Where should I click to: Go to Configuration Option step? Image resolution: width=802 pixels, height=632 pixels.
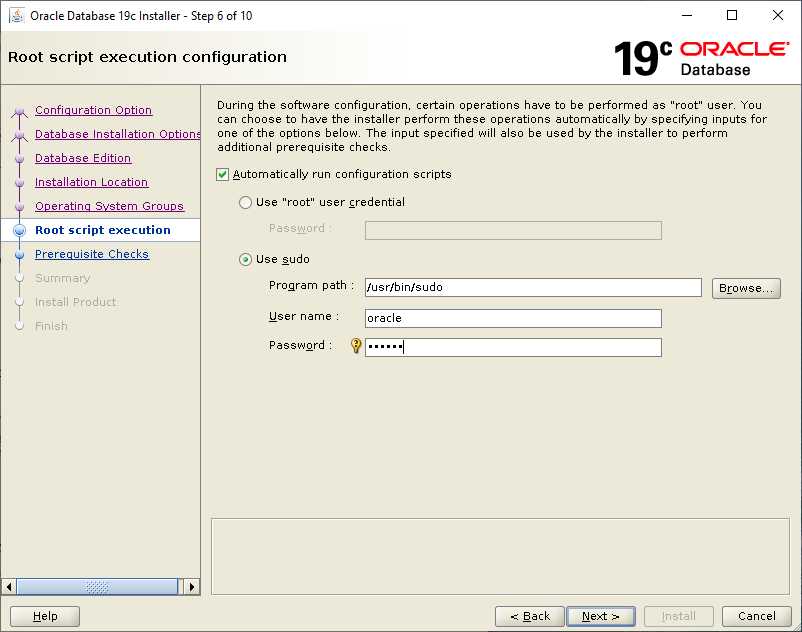pyautogui.click(x=93, y=110)
